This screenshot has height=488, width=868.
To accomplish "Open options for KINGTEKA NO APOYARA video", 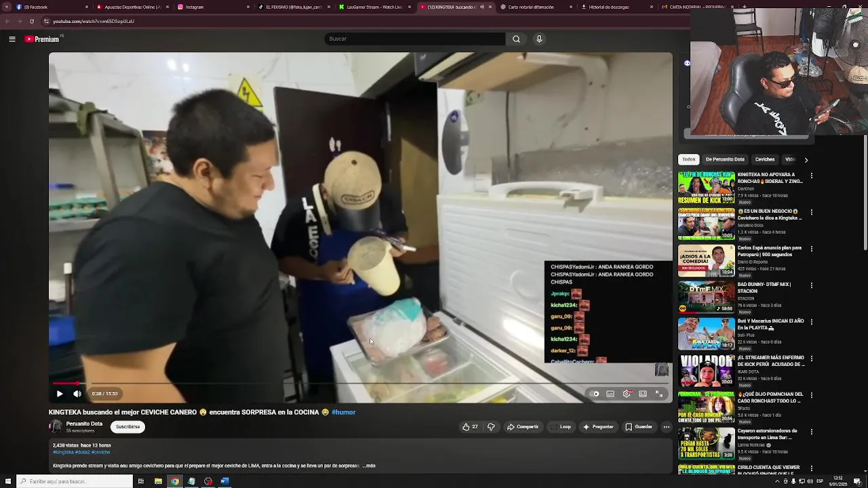I will tap(811, 176).
